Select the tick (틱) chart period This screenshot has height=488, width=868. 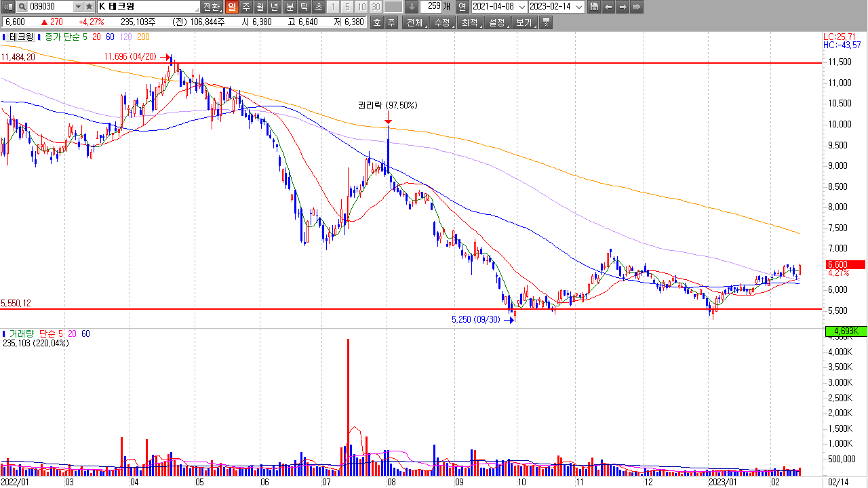coord(304,7)
